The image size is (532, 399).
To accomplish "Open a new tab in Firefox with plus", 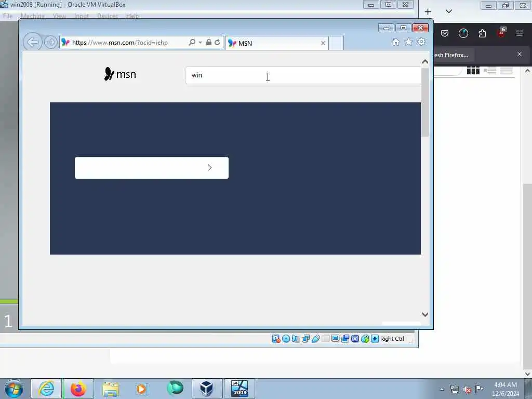I will (428, 11).
